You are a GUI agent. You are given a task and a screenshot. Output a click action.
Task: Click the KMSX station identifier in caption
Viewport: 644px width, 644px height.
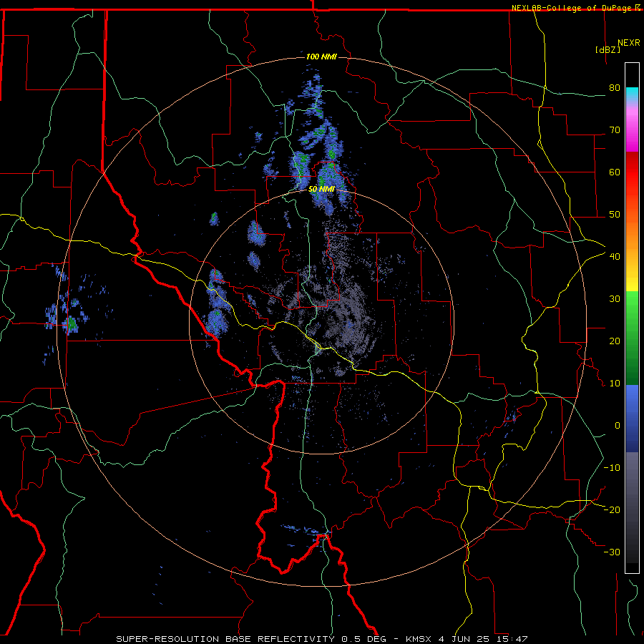click(419, 639)
